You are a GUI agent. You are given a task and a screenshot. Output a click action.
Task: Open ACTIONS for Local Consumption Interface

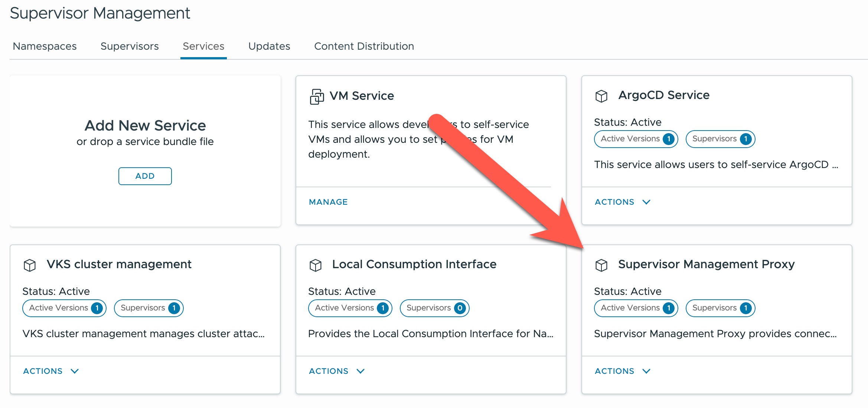[337, 371]
